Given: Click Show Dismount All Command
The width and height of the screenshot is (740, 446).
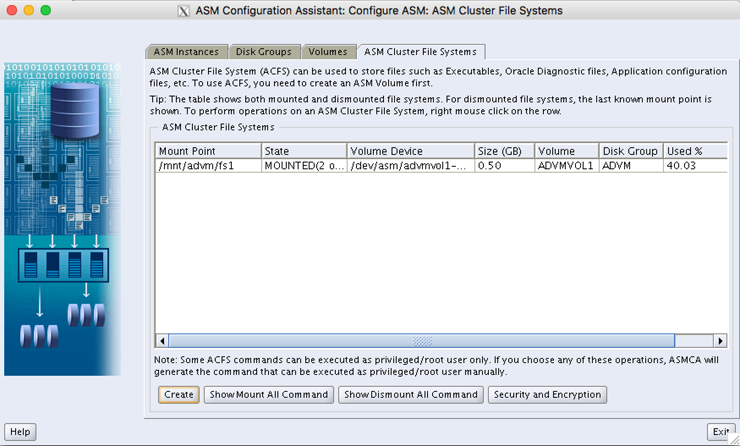Looking at the screenshot, I should 411,394.
